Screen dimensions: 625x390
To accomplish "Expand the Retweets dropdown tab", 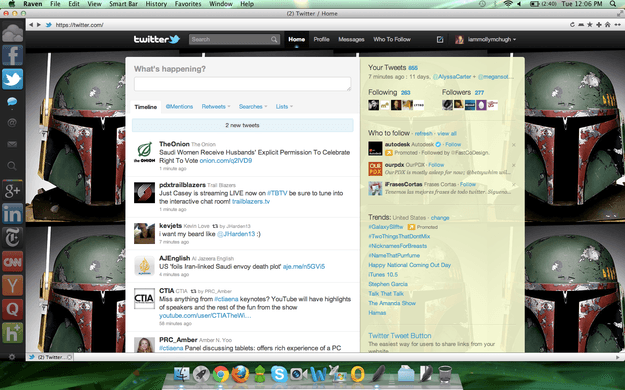I will (x=216, y=106).
